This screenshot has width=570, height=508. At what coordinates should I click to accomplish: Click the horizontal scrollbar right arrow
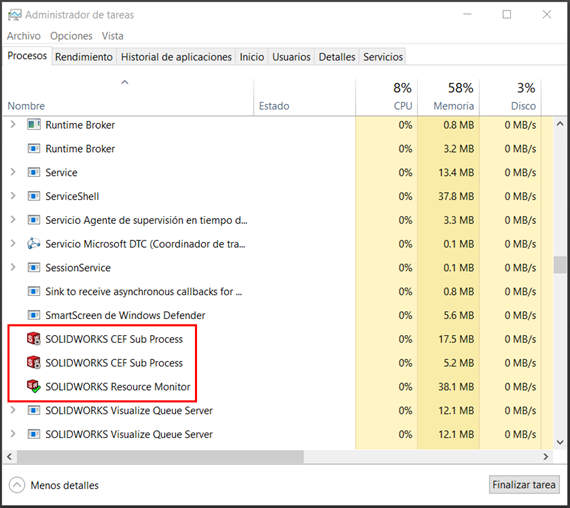coord(546,457)
